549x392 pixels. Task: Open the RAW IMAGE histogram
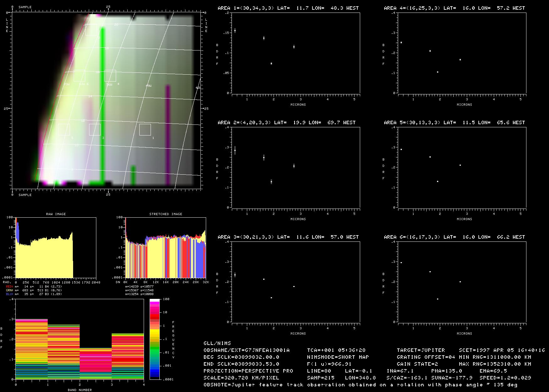(56, 247)
